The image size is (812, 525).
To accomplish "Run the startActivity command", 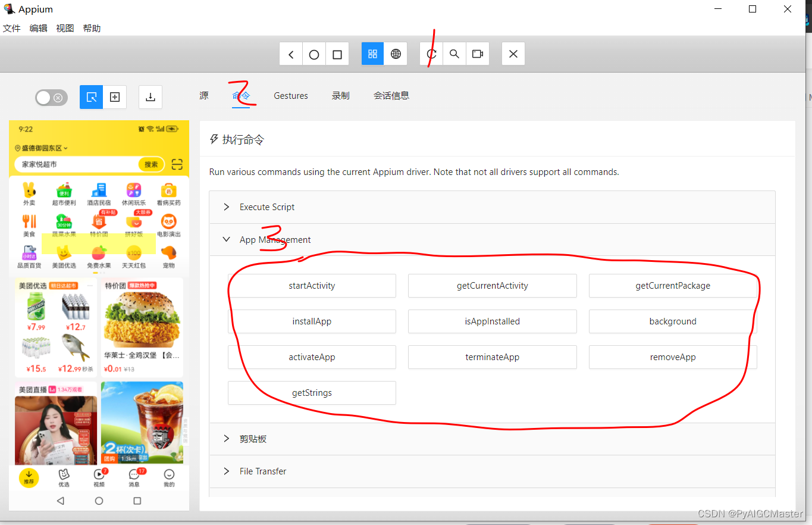I will (312, 286).
